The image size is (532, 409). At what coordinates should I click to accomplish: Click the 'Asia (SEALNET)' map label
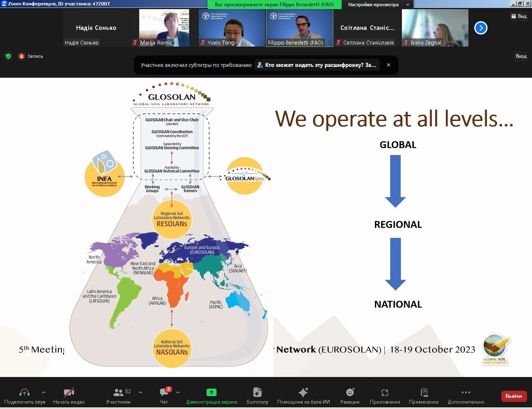pos(238,269)
